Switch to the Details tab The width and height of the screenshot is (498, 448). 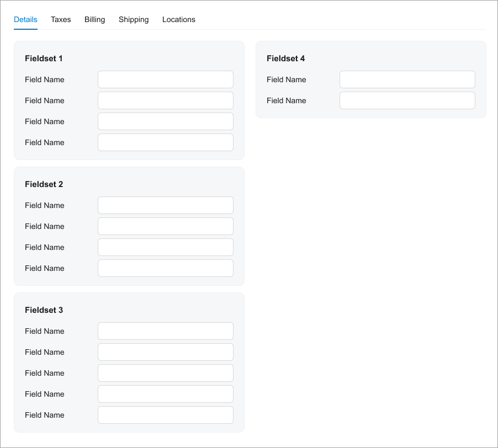tap(25, 19)
